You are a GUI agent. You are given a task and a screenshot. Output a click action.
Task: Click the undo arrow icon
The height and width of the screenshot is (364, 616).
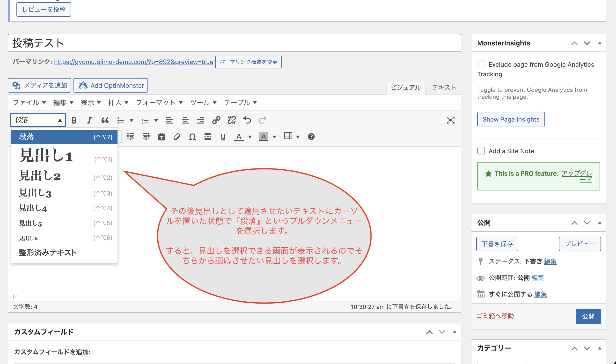(x=247, y=120)
